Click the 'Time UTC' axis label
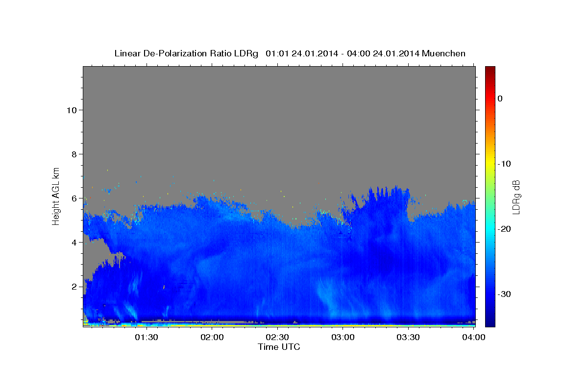 pyautogui.click(x=279, y=347)
